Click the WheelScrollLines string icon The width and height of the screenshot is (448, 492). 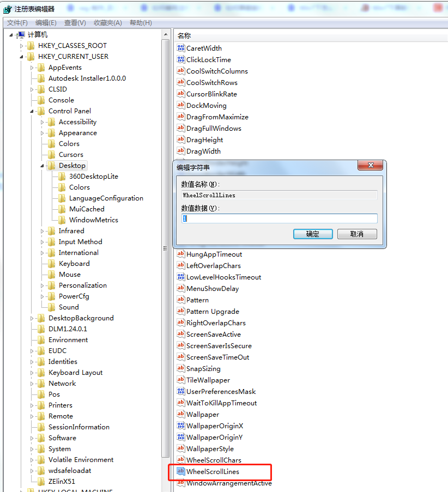[x=180, y=471]
